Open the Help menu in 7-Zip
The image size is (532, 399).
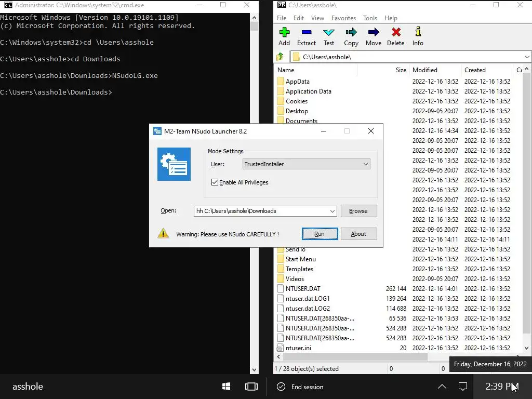coord(391,18)
